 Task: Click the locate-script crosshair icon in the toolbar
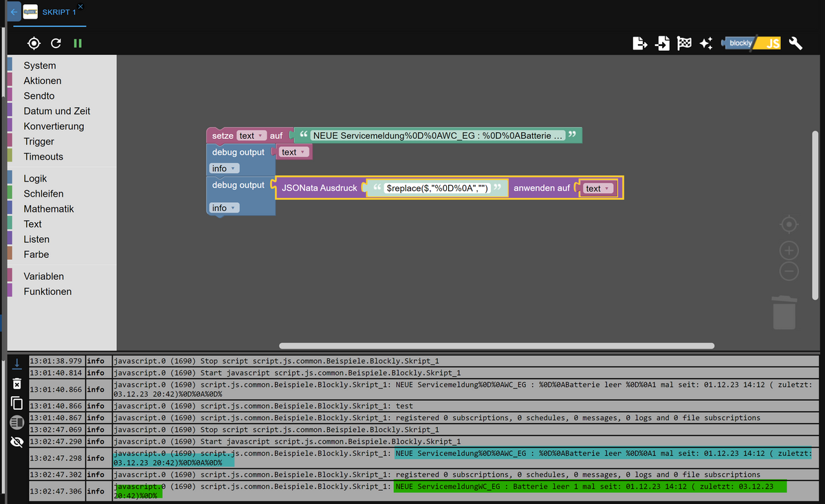coord(34,43)
